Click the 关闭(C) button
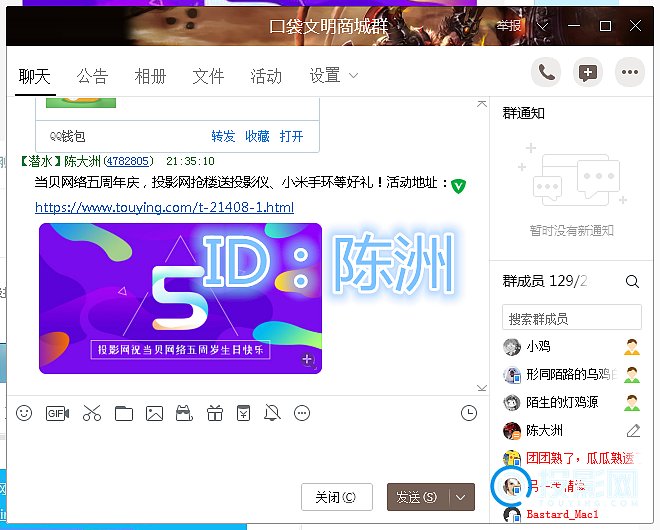The image size is (660, 530). pyautogui.click(x=337, y=497)
